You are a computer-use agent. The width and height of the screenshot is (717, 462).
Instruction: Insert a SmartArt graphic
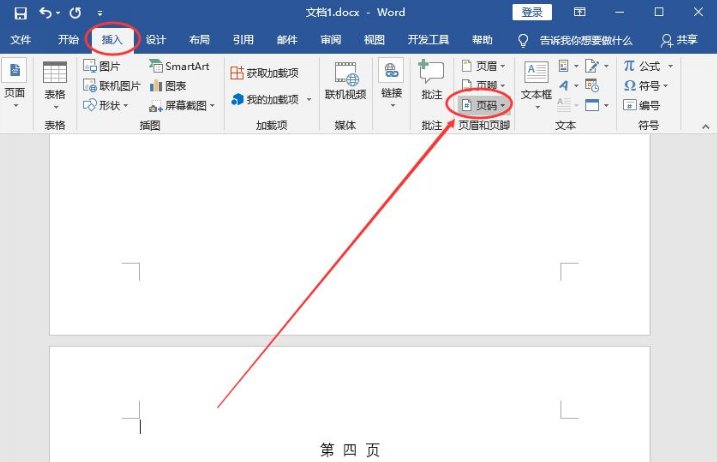pyautogui.click(x=179, y=66)
